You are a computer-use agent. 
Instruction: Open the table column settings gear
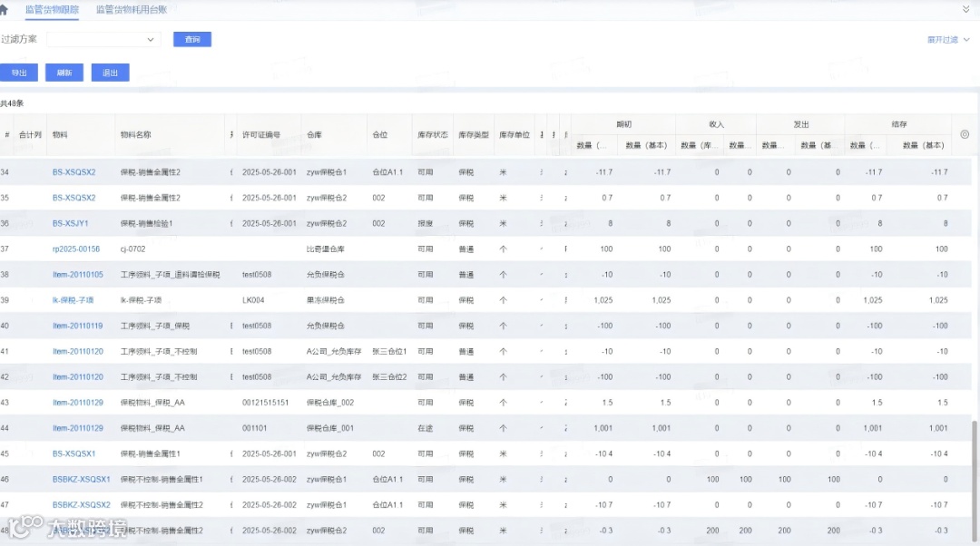click(x=965, y=134)
